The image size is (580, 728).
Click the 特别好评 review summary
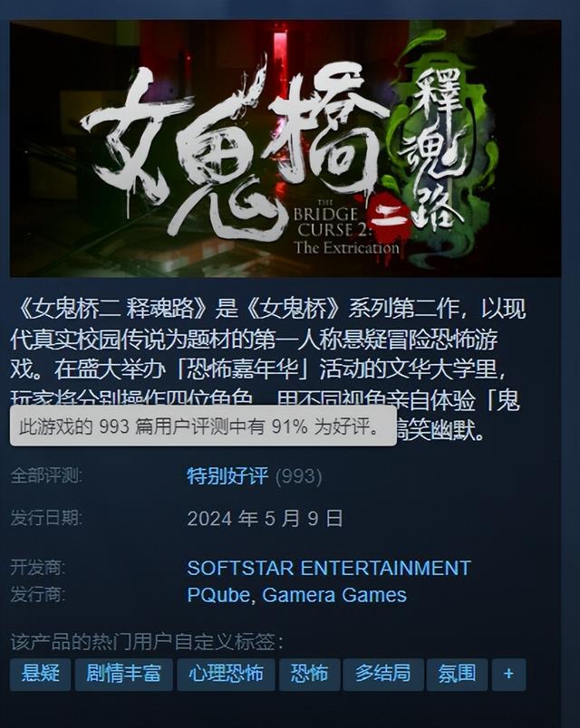click(x=227, y=476)
